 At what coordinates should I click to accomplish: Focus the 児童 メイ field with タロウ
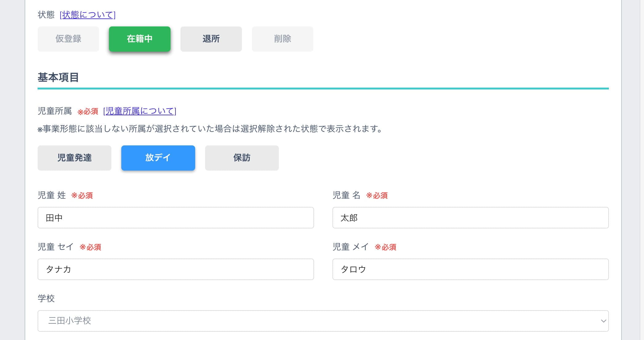[471, 269]
